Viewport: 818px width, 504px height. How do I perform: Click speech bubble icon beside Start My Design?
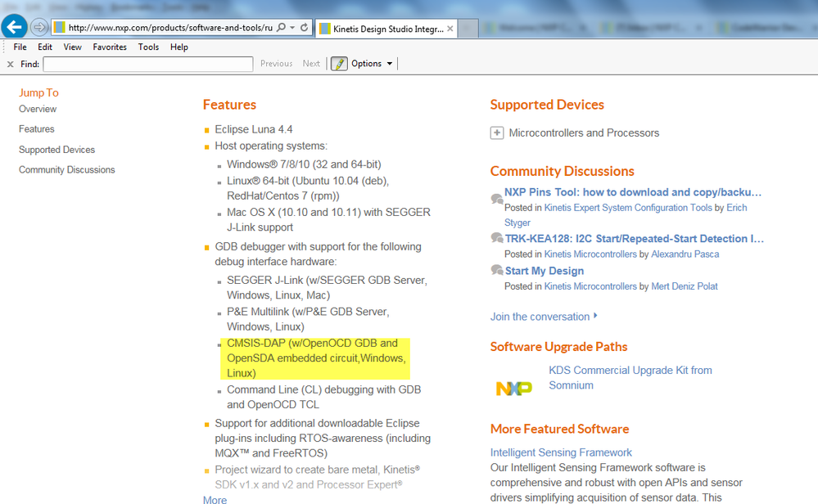pyautogui.click(x=497, y=270)
